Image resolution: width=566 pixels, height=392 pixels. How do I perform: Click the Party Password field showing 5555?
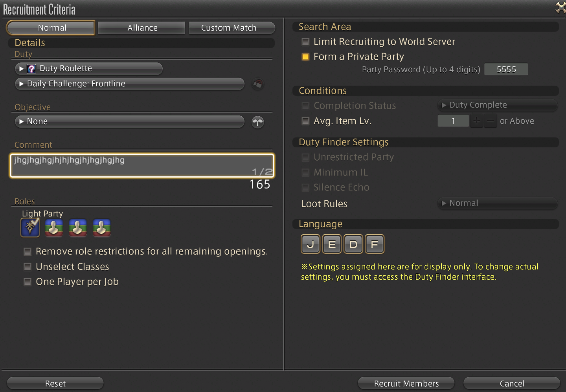(x=506, y=70)
